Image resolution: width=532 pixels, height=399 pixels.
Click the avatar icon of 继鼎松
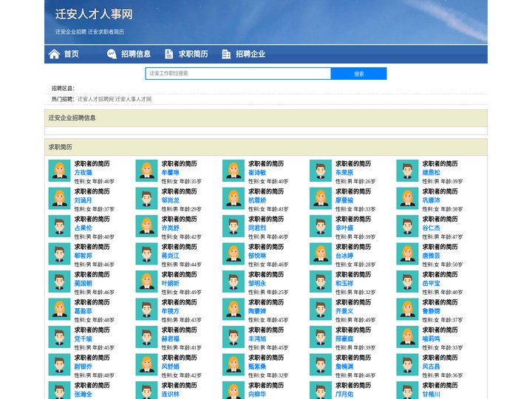coord(407,171)
